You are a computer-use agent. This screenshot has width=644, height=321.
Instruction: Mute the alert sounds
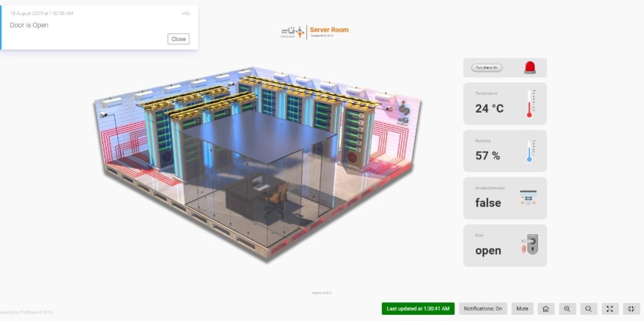tap(522, 308)
